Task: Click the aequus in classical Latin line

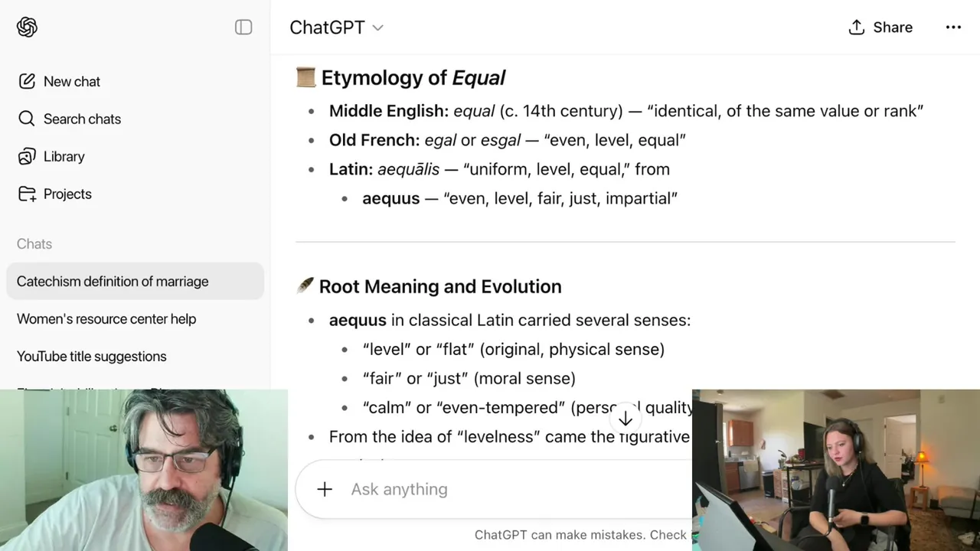Action: 510,320
